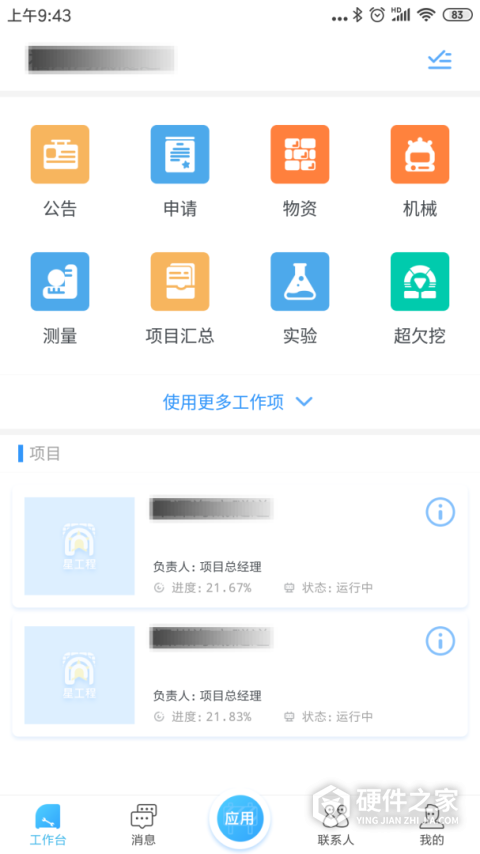This screenshot has width=480, height=854.
Task: Open the 物资 materials icon
Action: click(300, 155)
